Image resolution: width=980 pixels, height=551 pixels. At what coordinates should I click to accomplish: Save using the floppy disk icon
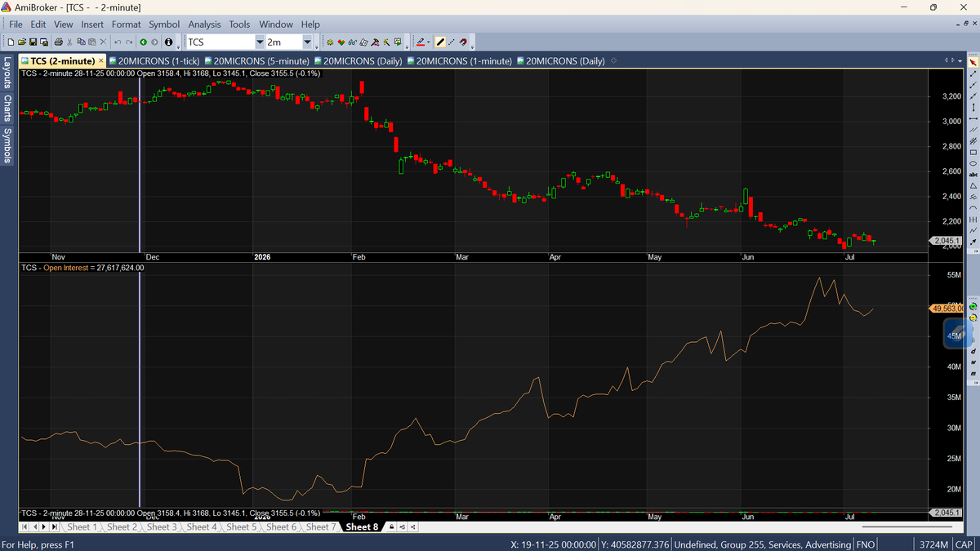pyautogui.click(x=33, y=42)
